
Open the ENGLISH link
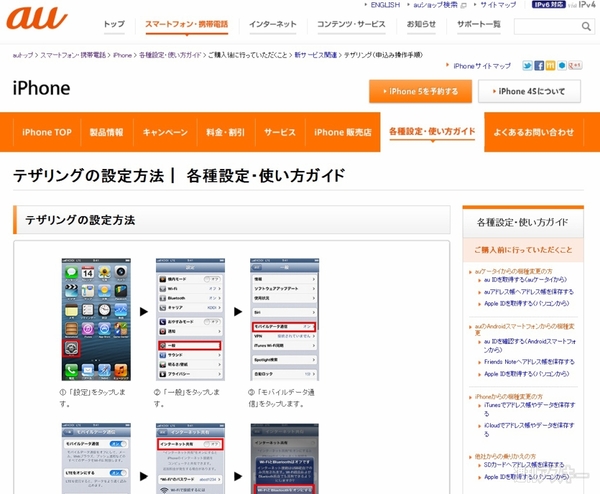pyautogui.click(x=385, y=5)
